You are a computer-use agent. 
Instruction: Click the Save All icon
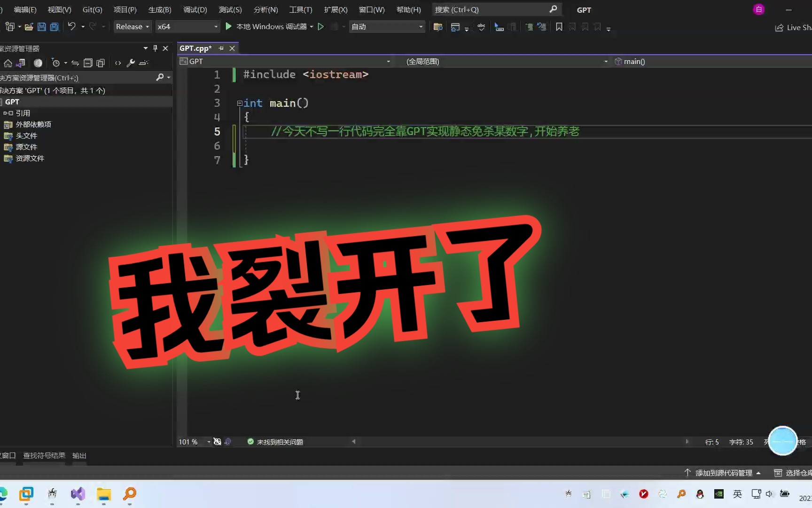[x=54, y=27]
